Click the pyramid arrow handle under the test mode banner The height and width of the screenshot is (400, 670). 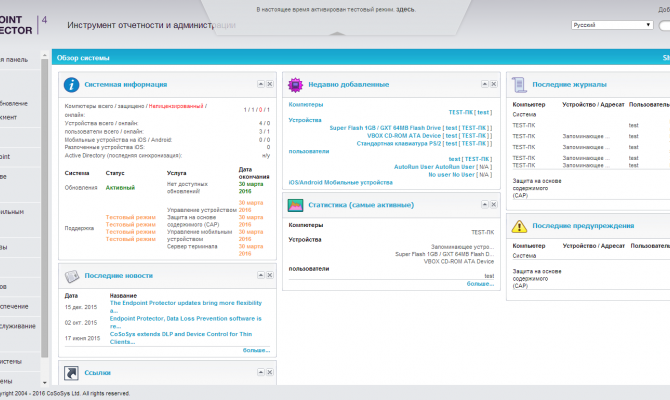tap(337, 33)
